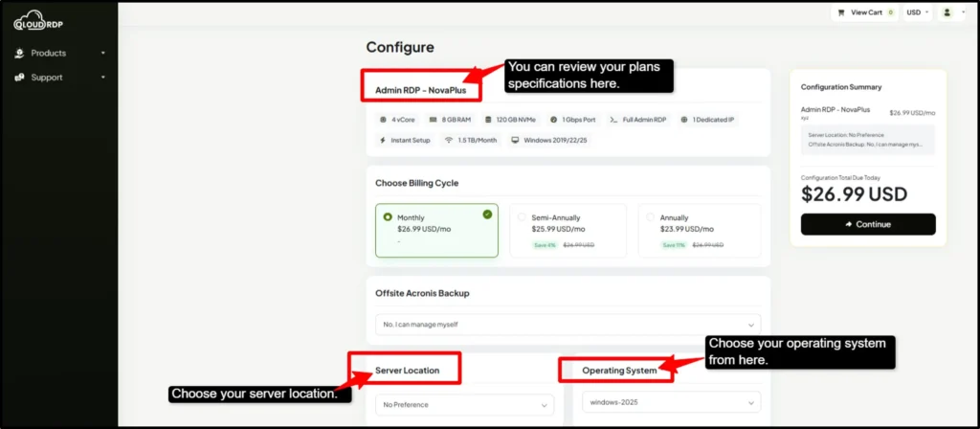Click the Save 4% badge
The height and width of the screenshot is (429, 980).
545,245
